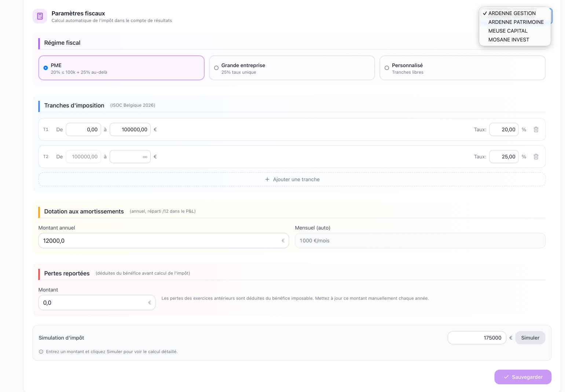
Task: Click the (ISOC Belgique 2026) note
Action: [x=133, y=105]
